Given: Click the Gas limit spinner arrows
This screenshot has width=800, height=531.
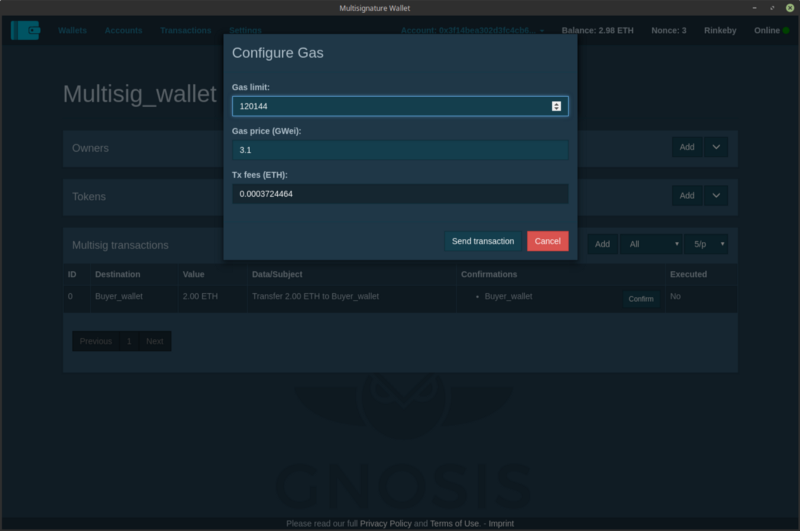Looking at the screenshot, I should click(556, 106).
